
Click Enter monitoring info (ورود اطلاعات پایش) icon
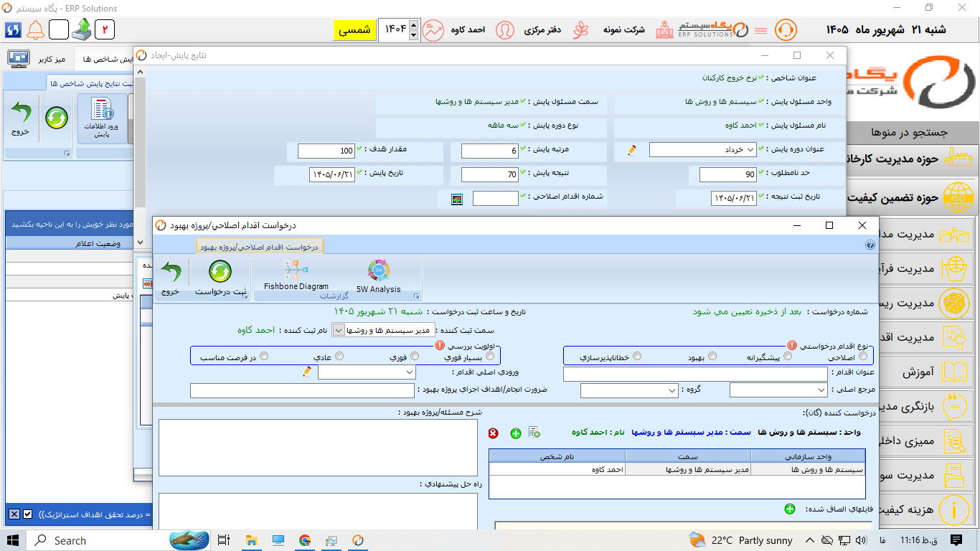pos(102,119)
